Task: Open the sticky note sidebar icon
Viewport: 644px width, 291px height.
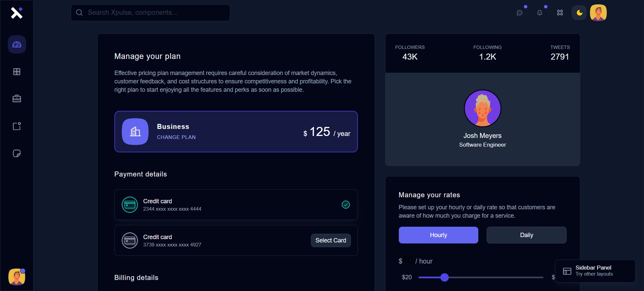Action: pos(17,153)
